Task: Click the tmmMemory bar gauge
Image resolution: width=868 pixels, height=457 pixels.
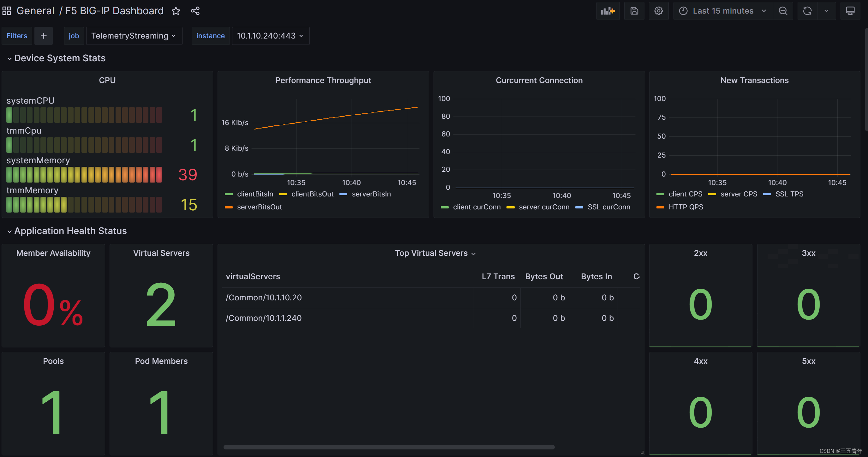Action: coord(84,205)
